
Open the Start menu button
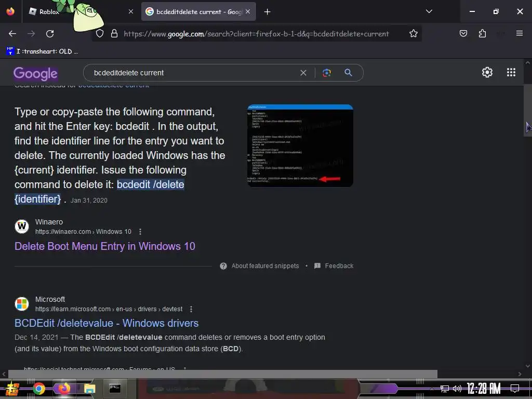(12, 389)
